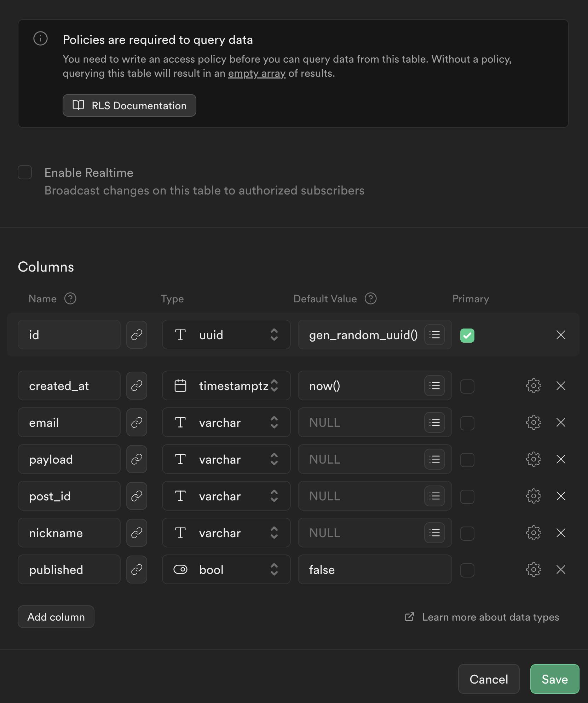Viewport: 588px width, 703px height.
Task: Click the Save button
Action: click(554, 679)
